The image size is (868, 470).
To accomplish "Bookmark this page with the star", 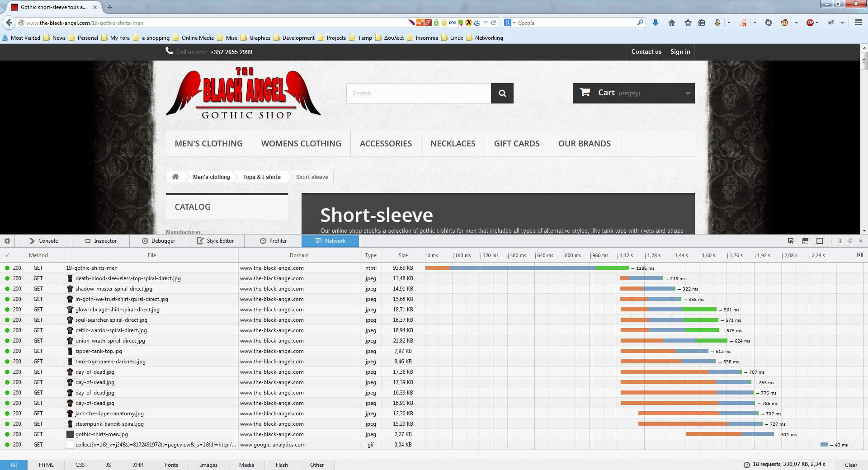I will click(688, 23).
